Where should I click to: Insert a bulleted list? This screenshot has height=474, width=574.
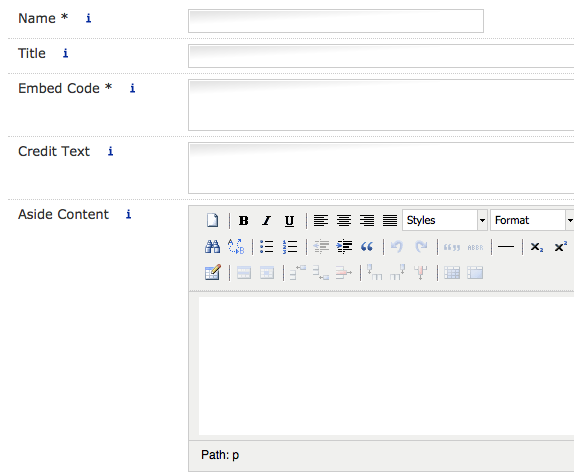[266, 247]
